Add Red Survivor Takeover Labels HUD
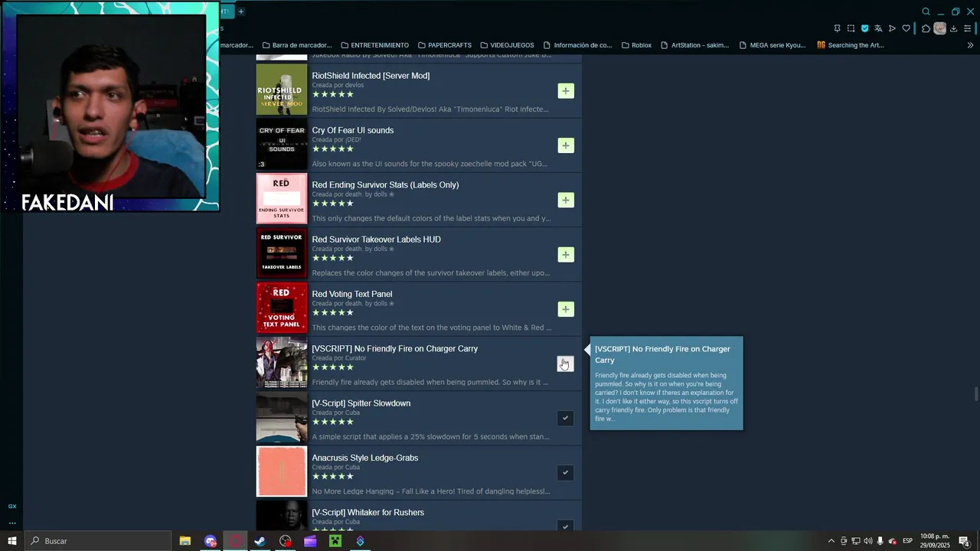Viewport: 980px width, 551px height. click(x=566, y=255)
